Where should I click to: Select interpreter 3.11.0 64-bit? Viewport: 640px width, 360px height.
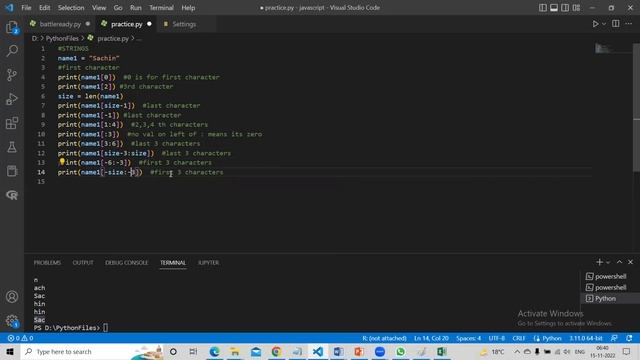pos(586,338)
